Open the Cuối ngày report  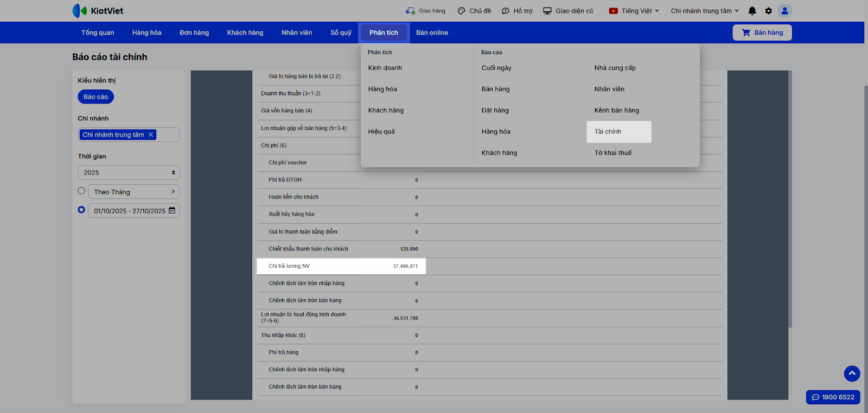[496, 68]
